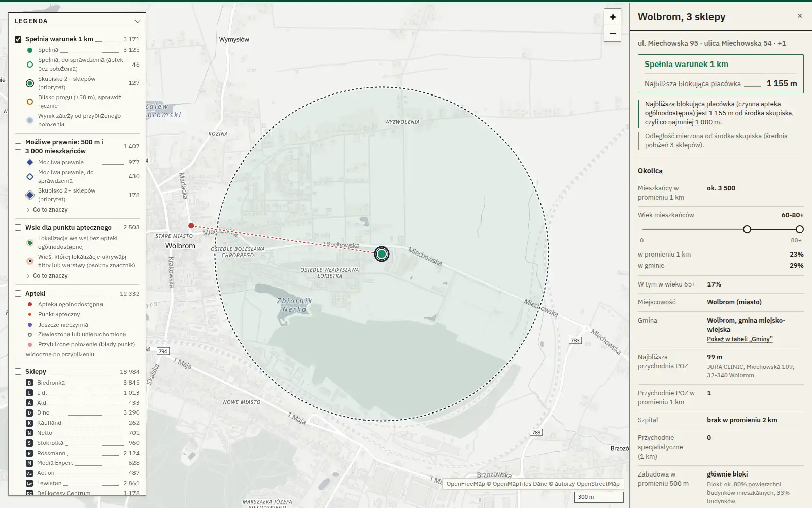Expand Co to znaczy under Wsie section
Viewport: 812px width, 508px height.
[47, 276]
